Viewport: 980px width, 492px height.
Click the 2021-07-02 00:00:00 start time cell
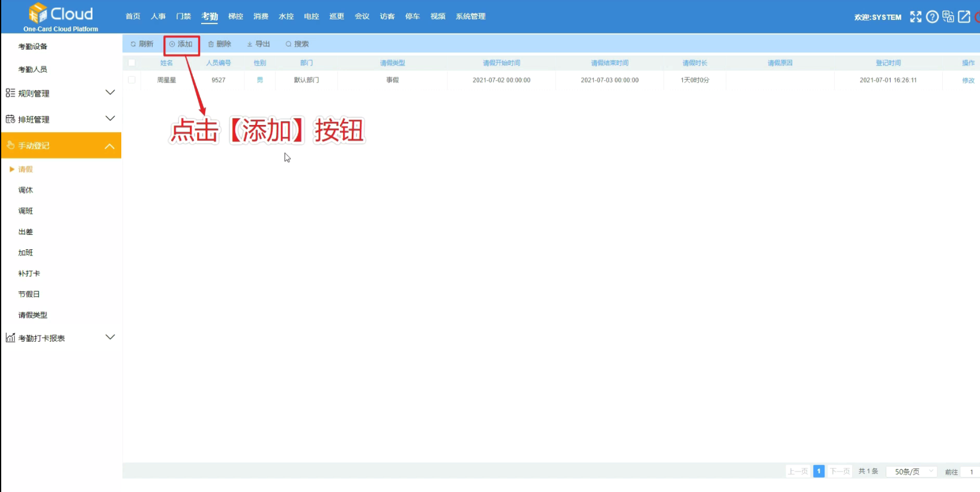click(501, 80)
